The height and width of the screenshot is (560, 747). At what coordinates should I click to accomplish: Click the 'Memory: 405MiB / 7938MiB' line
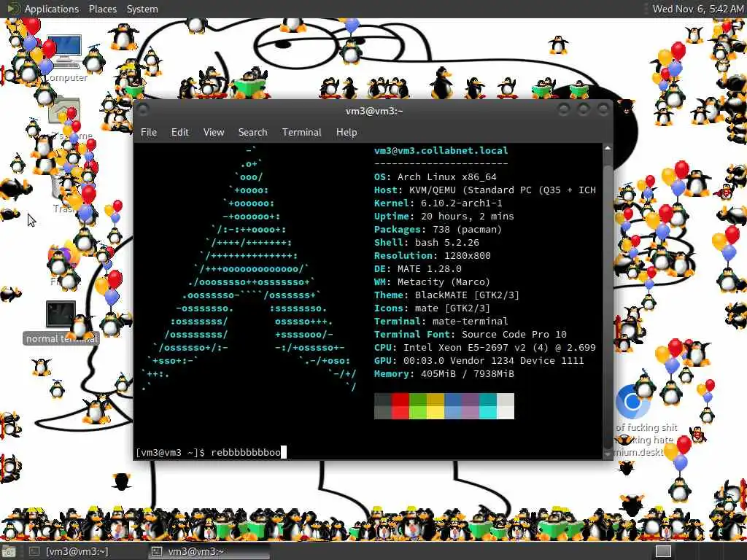coord(444,374)
